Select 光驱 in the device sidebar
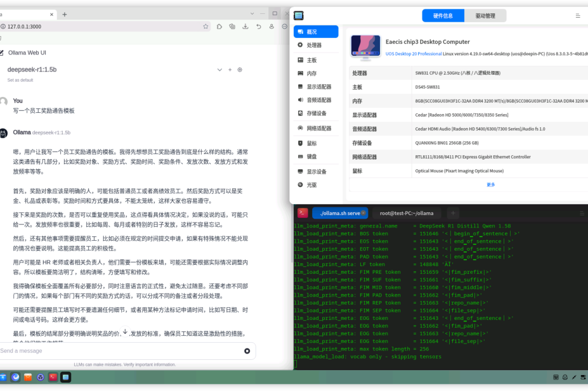 coord(316,185)
